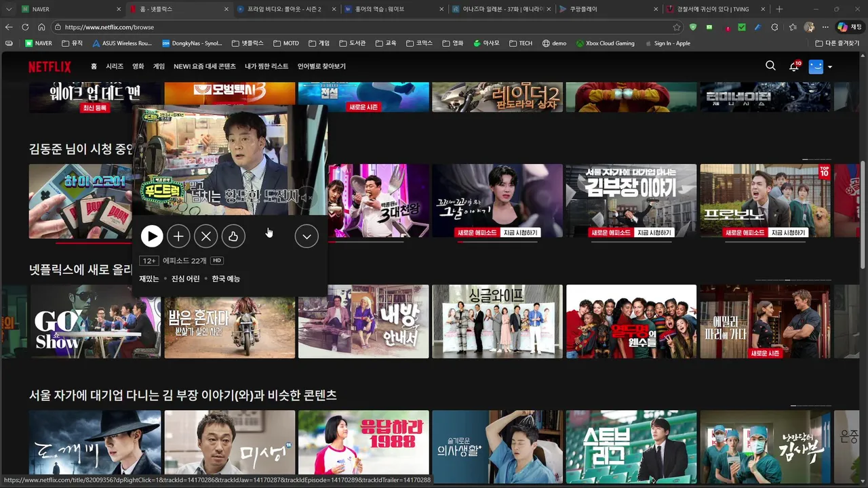868x488 pixels.
Task: Open the 시리즈 menu item
Action: (x=115, y=66)
